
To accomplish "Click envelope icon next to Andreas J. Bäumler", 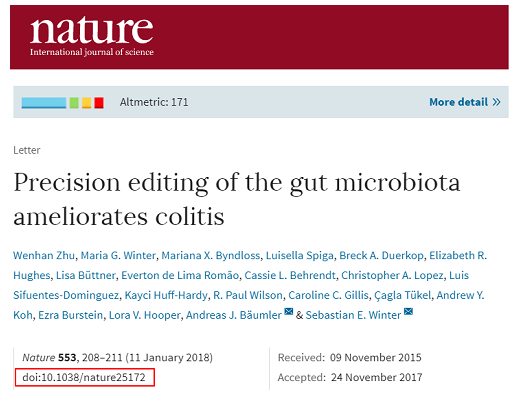I will click(289, 312).
